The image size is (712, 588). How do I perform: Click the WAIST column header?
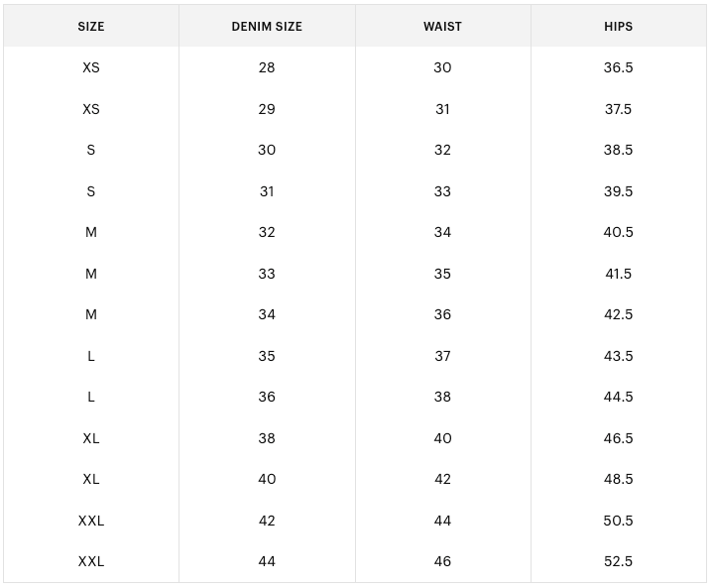(442, 27)
